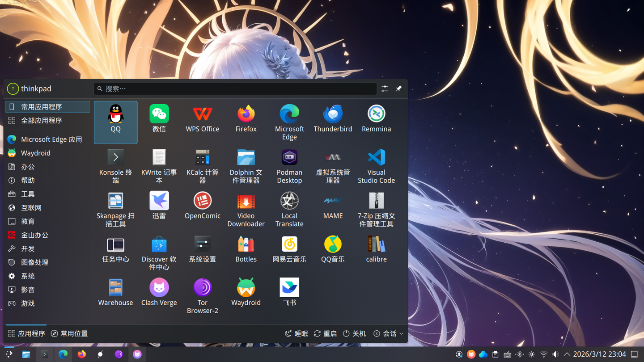
Task: Click the 关机 shutdown button
Action: (x=354, y=333)
